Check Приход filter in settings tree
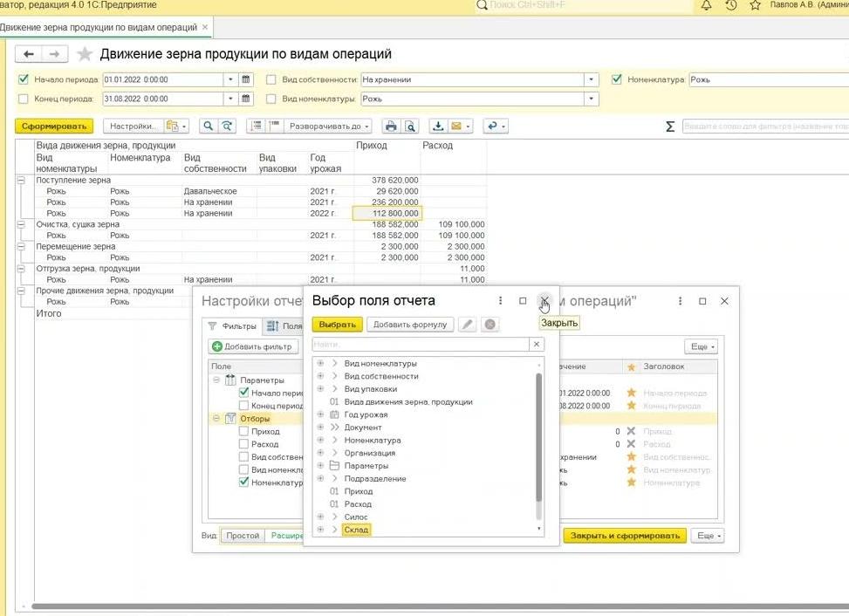Viewport: 849px width, 616px height. point(243,431)
